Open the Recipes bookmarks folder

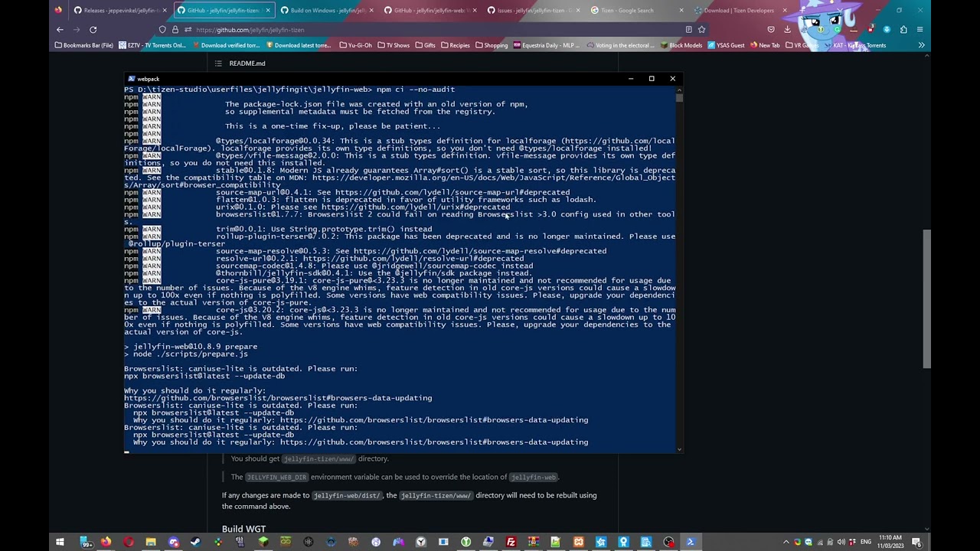click(455, 45)
